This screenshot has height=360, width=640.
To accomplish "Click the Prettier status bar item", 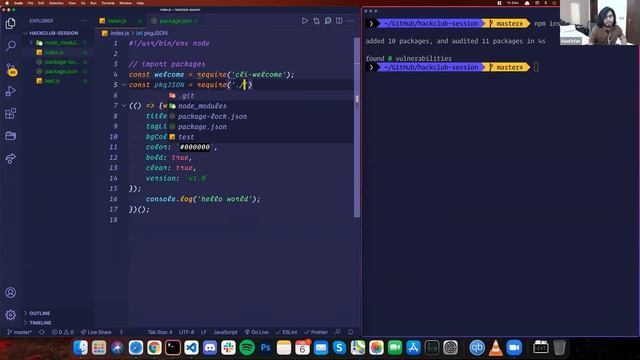I will coord(316,332).
